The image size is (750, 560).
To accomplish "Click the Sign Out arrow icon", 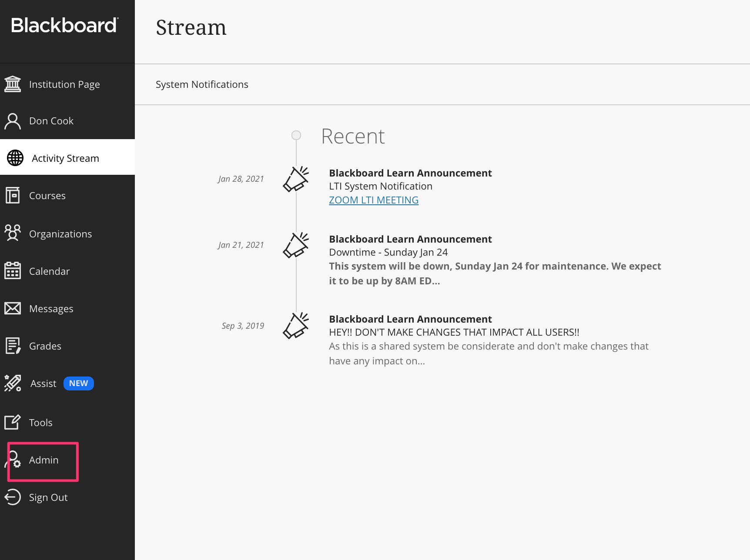I will pyautogui.click(x=13, y=497).
